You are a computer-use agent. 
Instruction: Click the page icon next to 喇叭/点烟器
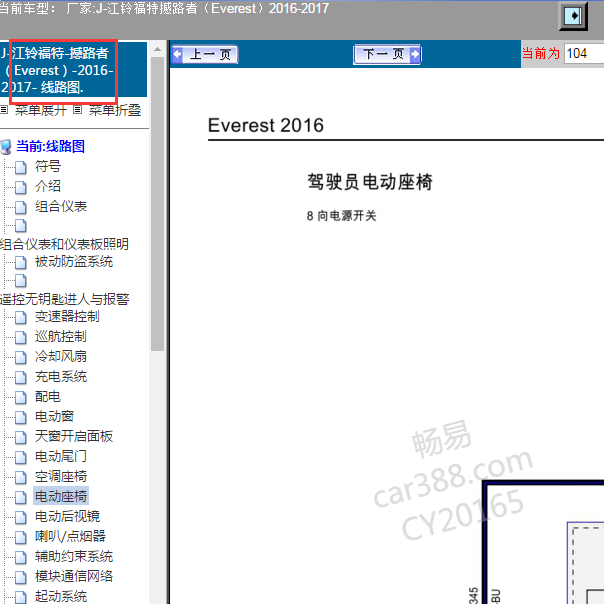(x=21, y=537)
